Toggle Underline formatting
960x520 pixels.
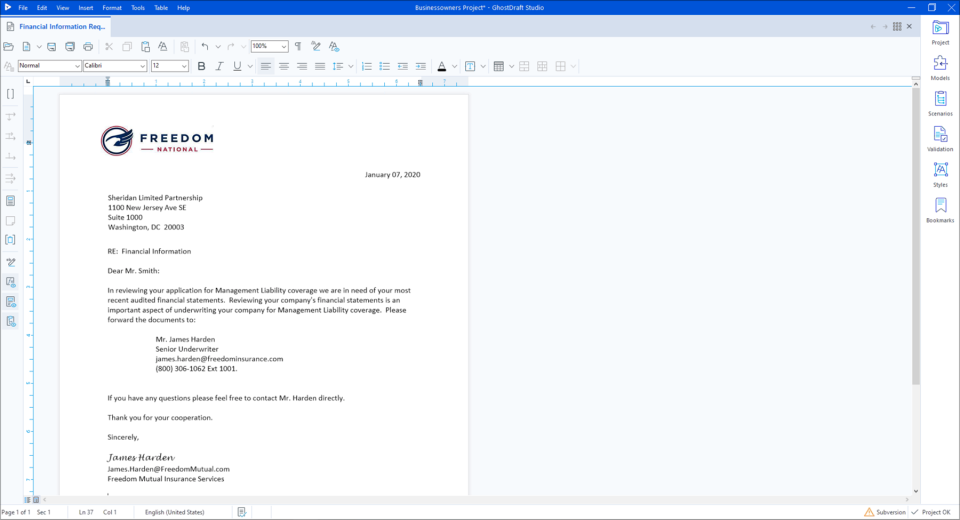[237, 66]
